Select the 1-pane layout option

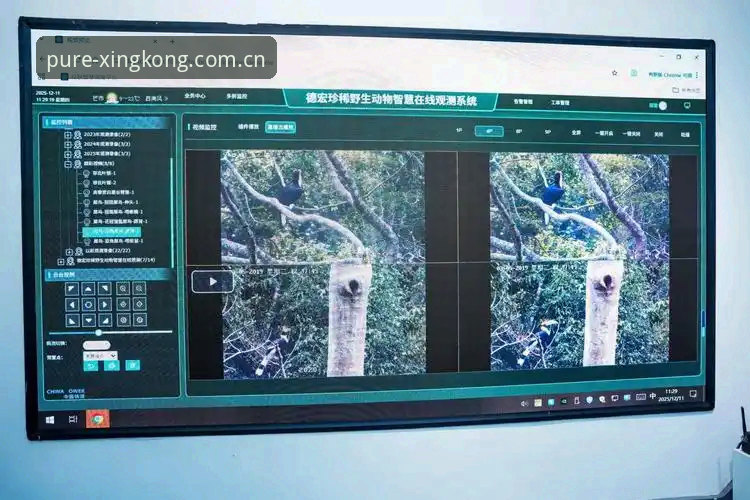pyautogui.click(x=459, y=130)
